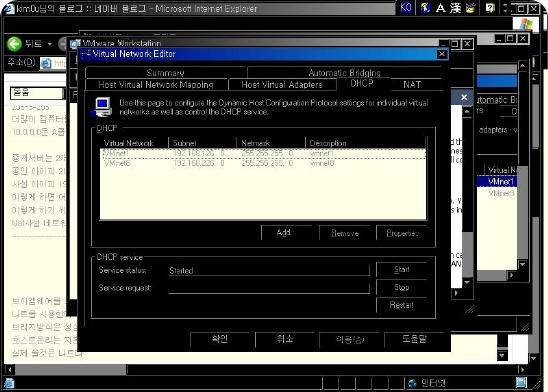Open the back button history dropdown

(50, 44)
